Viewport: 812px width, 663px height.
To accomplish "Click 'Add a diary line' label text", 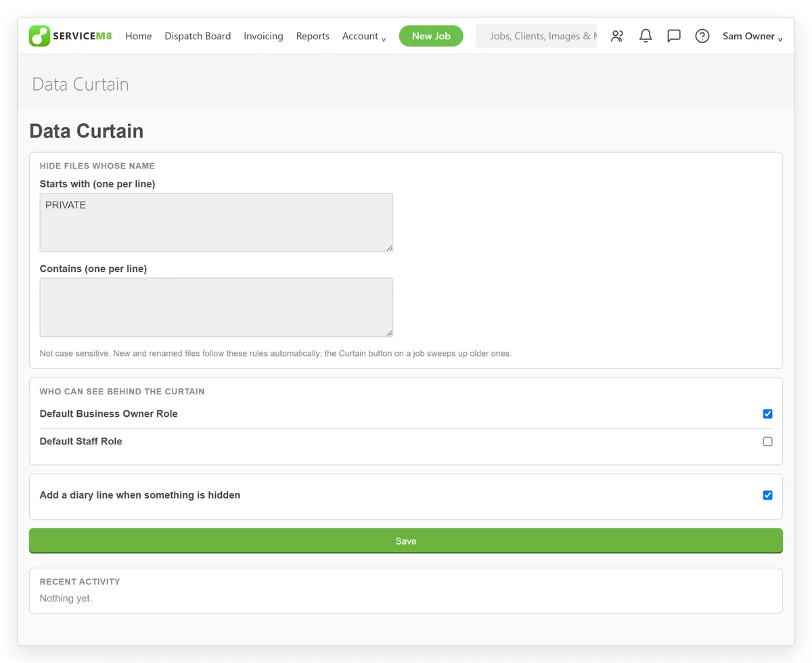I will point(140,495).
